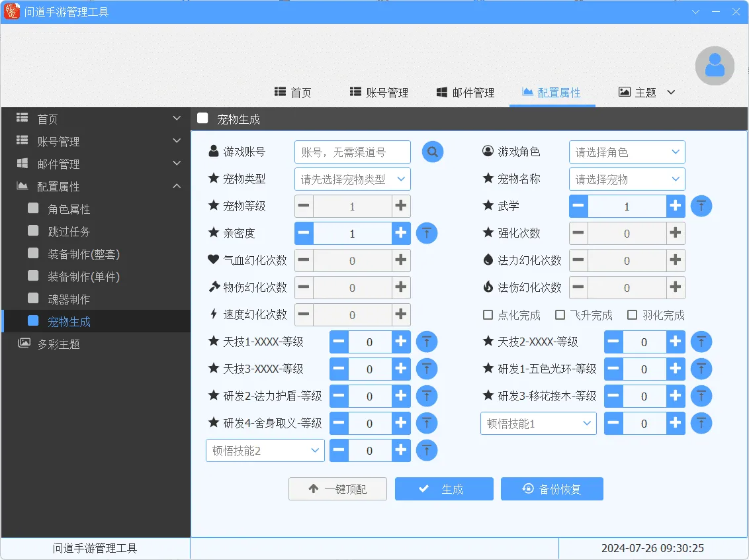Screen dimensions: 749x560
Task: Click the 备份恢复 button
Action: point(552,489)
